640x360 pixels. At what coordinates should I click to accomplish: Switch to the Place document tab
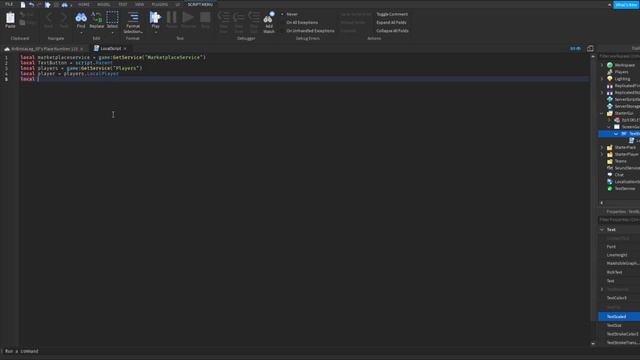click(x=44, y=49)
